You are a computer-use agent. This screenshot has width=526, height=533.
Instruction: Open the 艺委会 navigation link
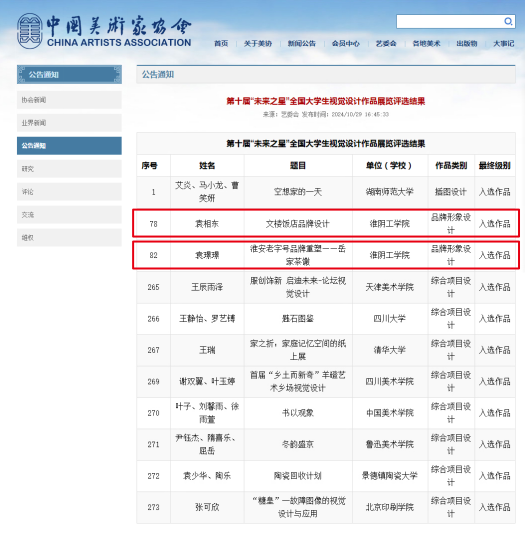click(386, 44)
